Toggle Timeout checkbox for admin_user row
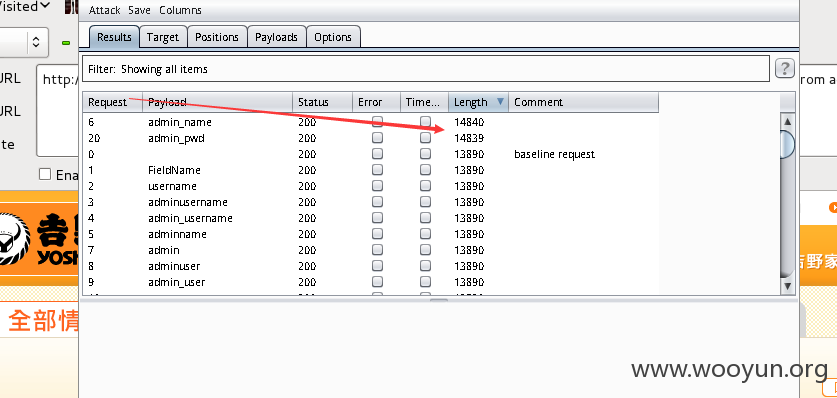Screen dimensions: 837x398 tap(425, 282)
